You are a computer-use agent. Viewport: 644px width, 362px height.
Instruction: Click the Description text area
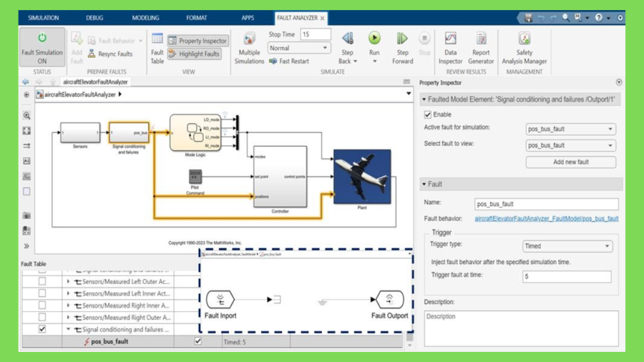click(x=521, y=328)
